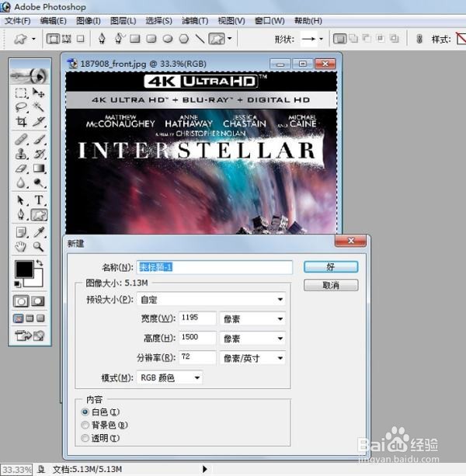Confirm new document with 好 button
The height and width of the screenshot is (476, 466).
coord(331,267)
